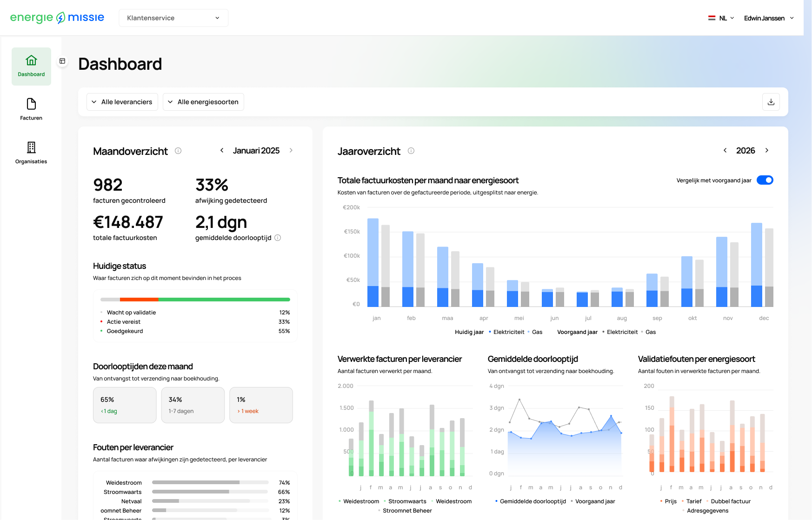Toggle Voorgaand jaar Elektriciteit legend item
Image resolution: width=812 pixels, height=520 pixels.
click(620, 332)
